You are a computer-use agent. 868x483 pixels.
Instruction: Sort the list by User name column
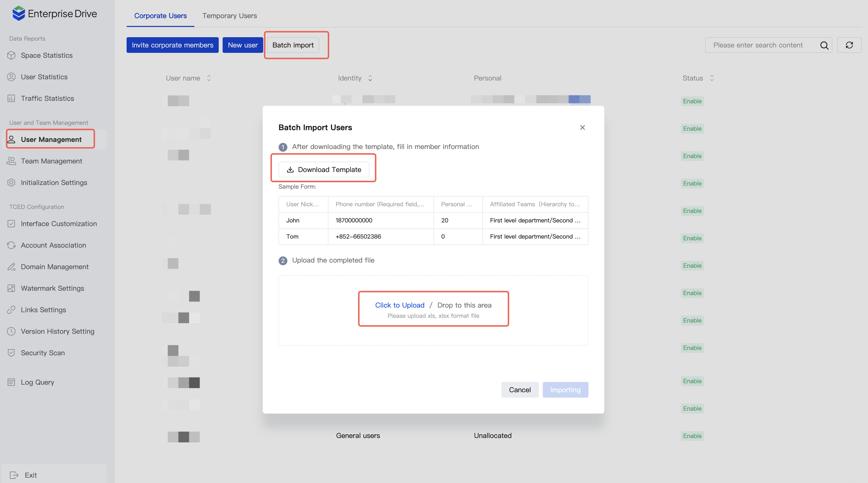[x=209, y=78]
